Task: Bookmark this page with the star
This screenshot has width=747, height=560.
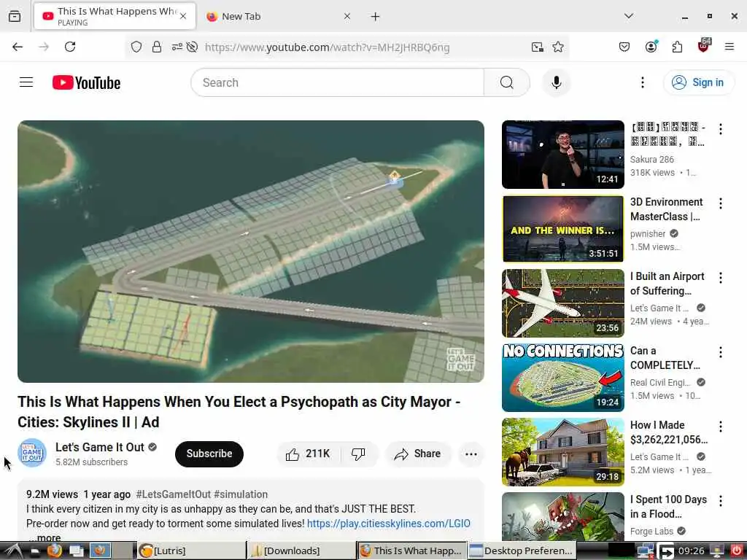Action: [x=558, y=47]
